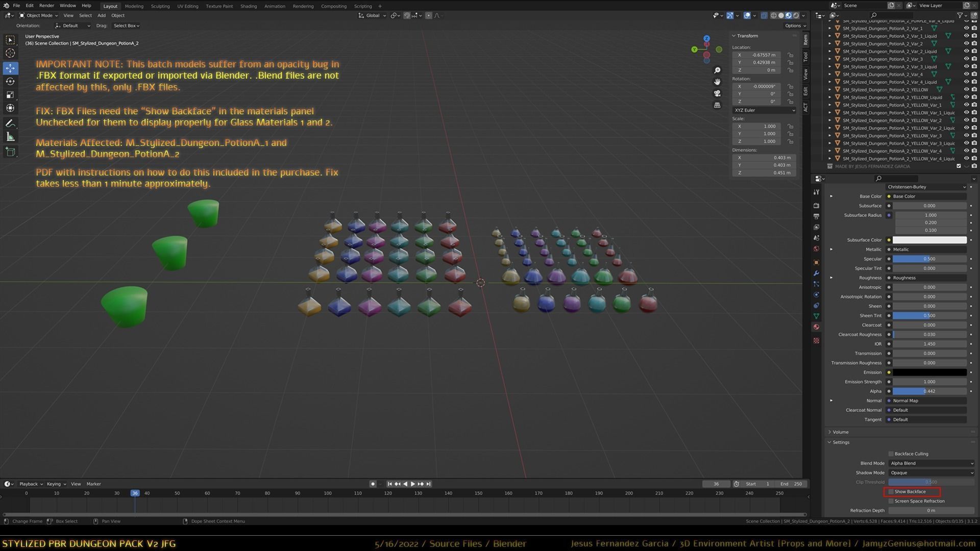980x551 pixels.
Task: Activate the Move tool
Action: pyautogui.click(x=10, y=68)
